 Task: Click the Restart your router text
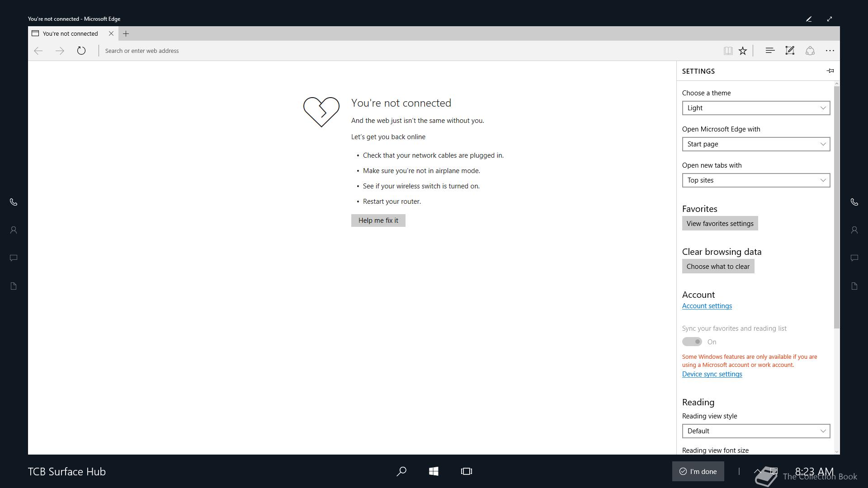click(x=392, y=202)
